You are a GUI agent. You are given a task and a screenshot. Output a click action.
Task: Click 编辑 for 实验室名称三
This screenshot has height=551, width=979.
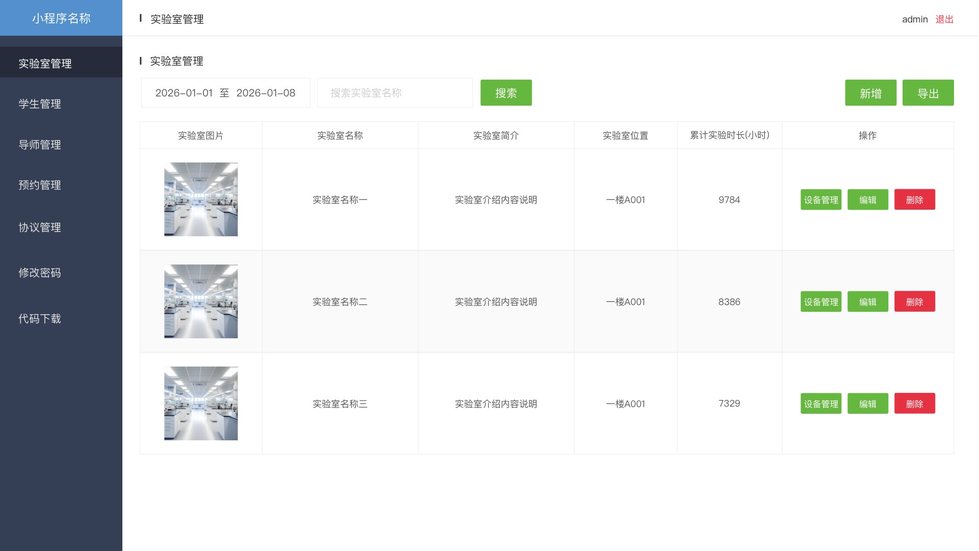click(x=867, y=403)
